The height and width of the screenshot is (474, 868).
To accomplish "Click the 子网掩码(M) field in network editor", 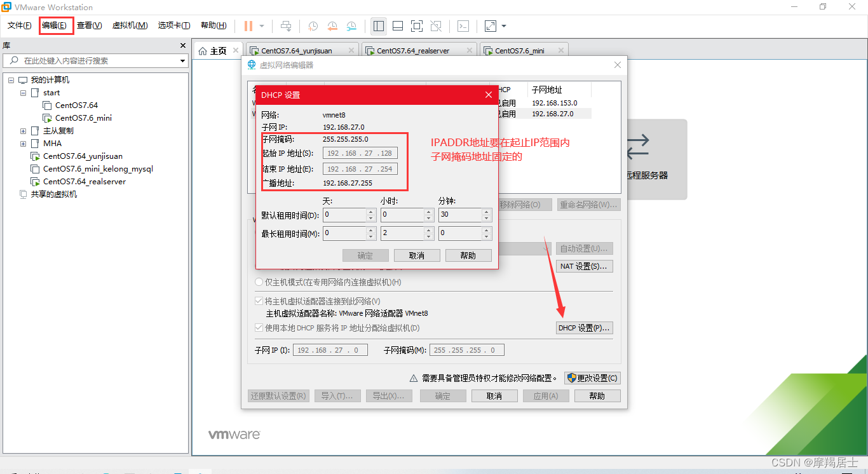I will tap(467, 350).
